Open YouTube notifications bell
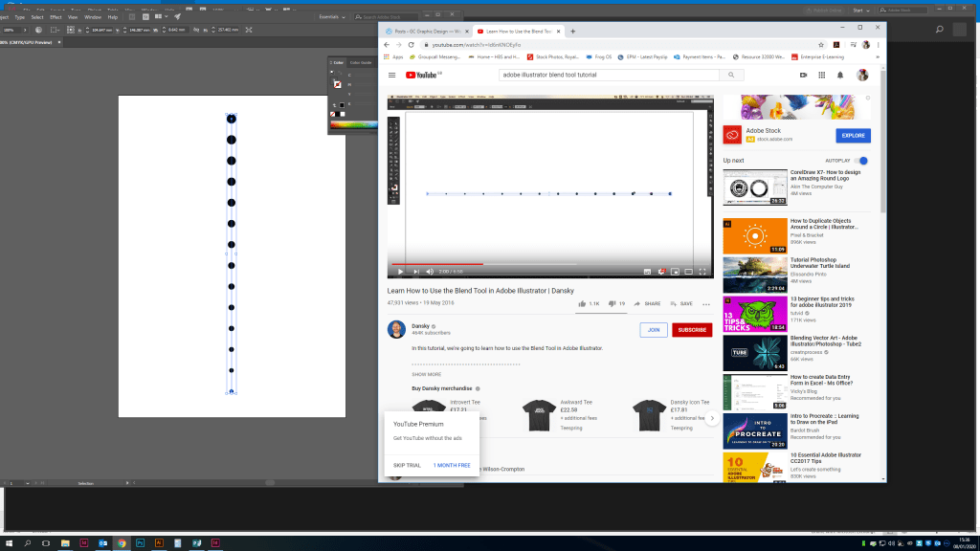 [x=840, y=75]
